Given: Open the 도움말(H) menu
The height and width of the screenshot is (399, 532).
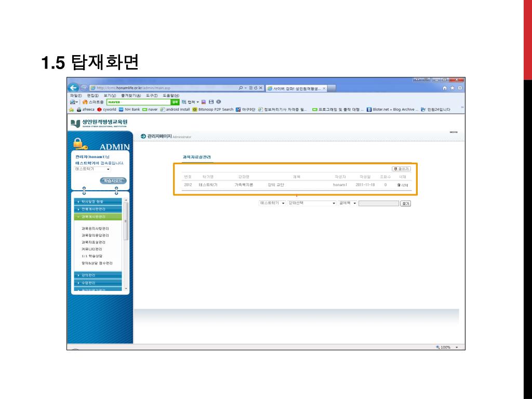Looking at the screenshot, I should point(170,96).
